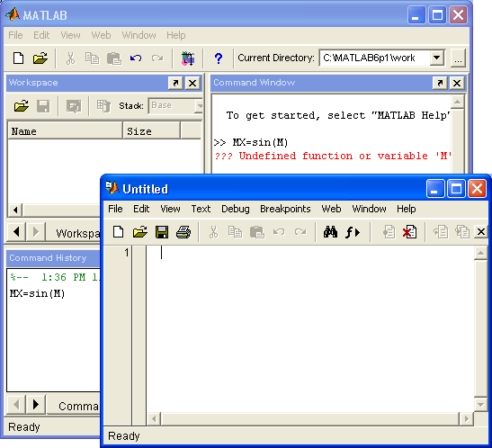Close the Workspace panel
The width and height of the screenshot is (492, 448).
[x=192, y=83]
